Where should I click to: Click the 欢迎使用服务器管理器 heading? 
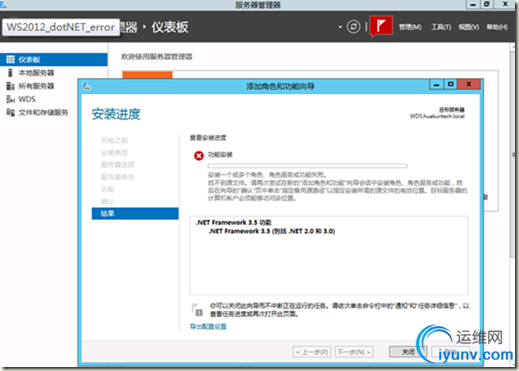point(156,56)
